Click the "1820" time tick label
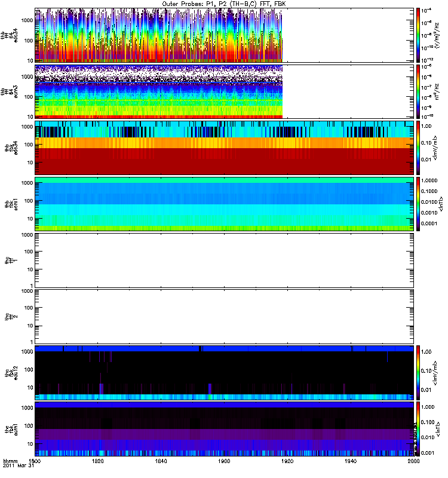This screenshot has height=478, width=448. (98, 461)
